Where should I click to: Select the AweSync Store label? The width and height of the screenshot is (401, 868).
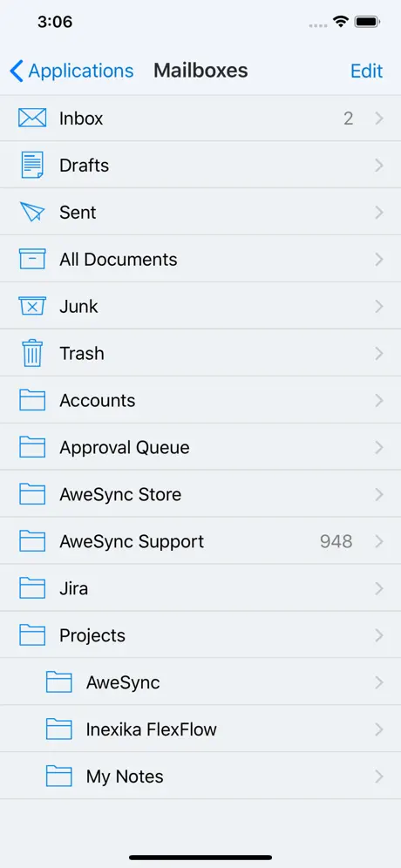121,495
